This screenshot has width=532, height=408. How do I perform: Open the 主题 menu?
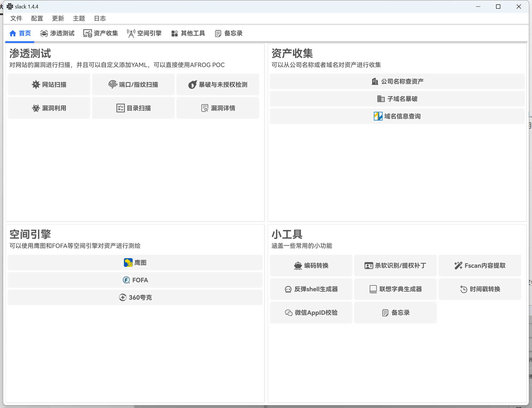79,18
